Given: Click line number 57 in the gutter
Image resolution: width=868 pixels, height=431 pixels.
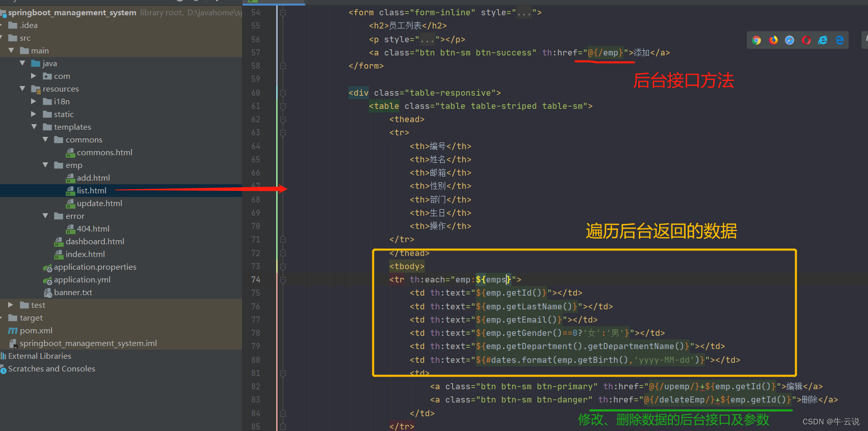Looking at the screenshot, I should 255,52.
